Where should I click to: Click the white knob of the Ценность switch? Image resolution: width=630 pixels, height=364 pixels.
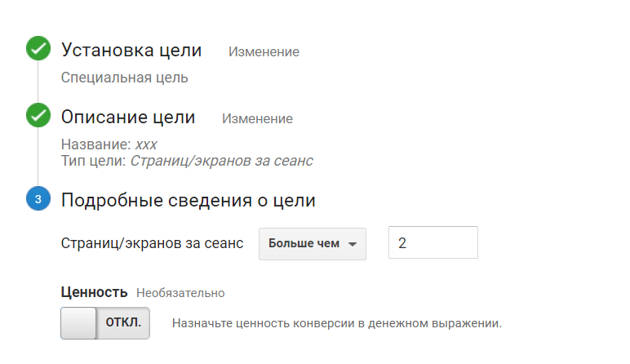pyautogui.click(x=79, y=323)
